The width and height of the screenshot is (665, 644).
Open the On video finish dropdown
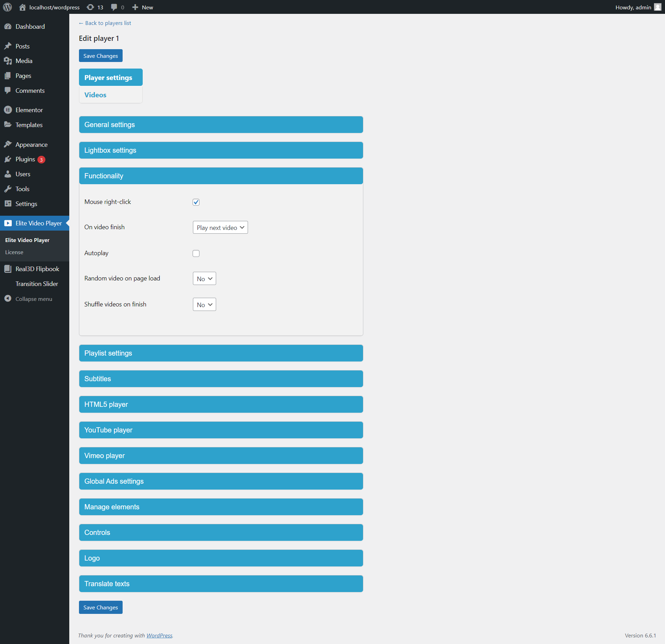[220, 227]
